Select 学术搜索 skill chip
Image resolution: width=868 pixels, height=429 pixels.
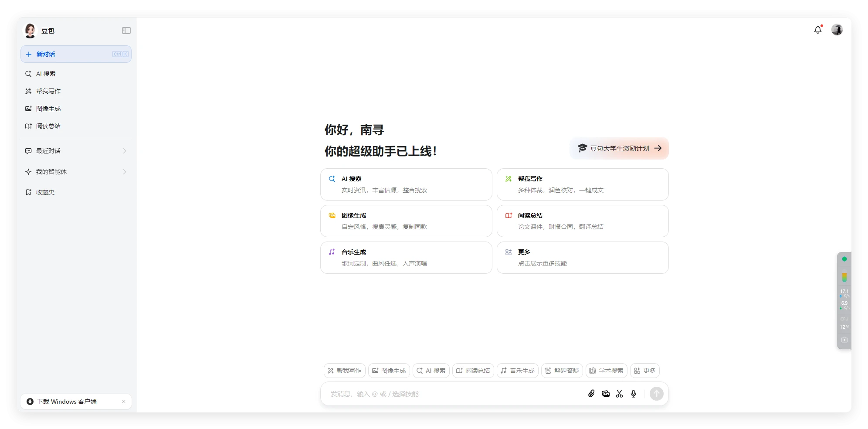(607, 371)
